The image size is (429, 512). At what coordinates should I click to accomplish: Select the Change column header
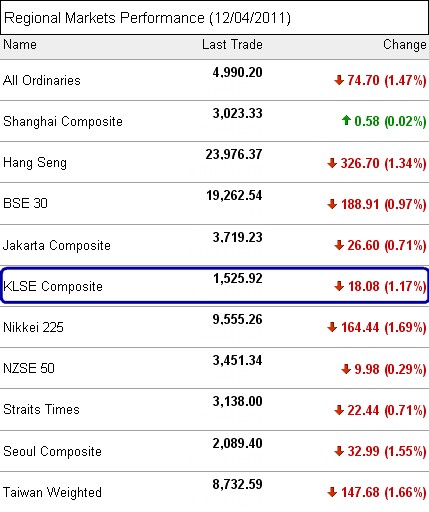pyautogui.click(x=405, y=45)
